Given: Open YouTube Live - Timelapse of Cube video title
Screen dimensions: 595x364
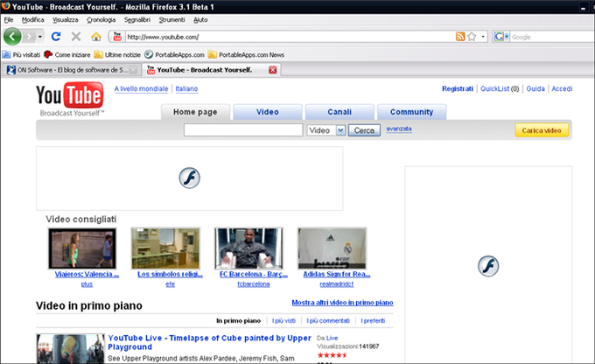Looking at the screenshot, I should 209,342.
